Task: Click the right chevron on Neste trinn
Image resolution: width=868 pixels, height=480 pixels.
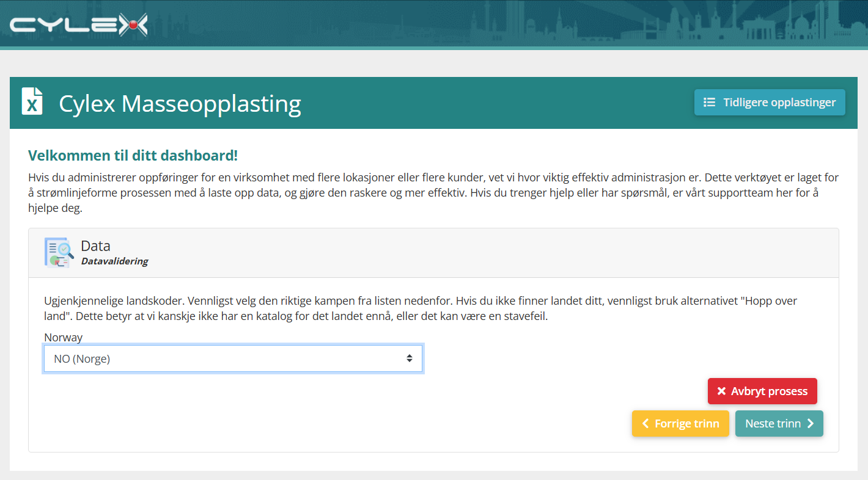Action: pos(811,424)
